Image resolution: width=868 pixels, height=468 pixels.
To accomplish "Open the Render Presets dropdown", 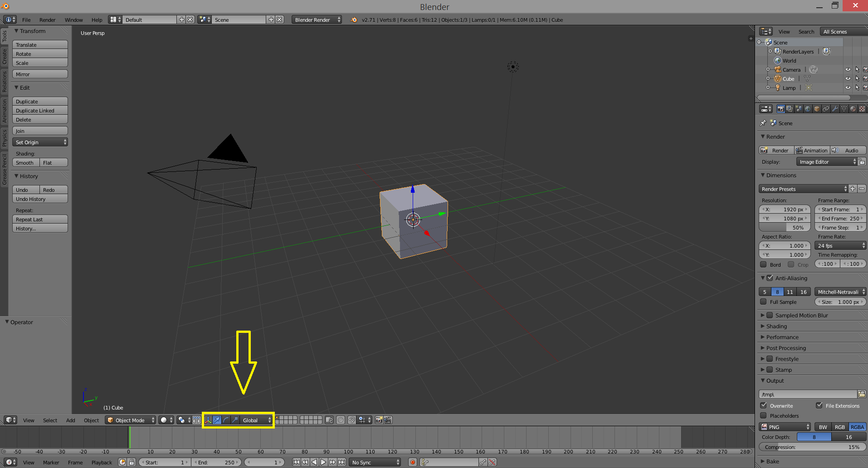I will point(803,189).
